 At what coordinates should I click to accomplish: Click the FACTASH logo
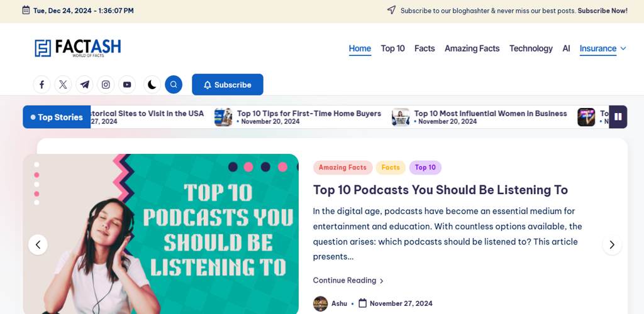click(x=77, y=48)
